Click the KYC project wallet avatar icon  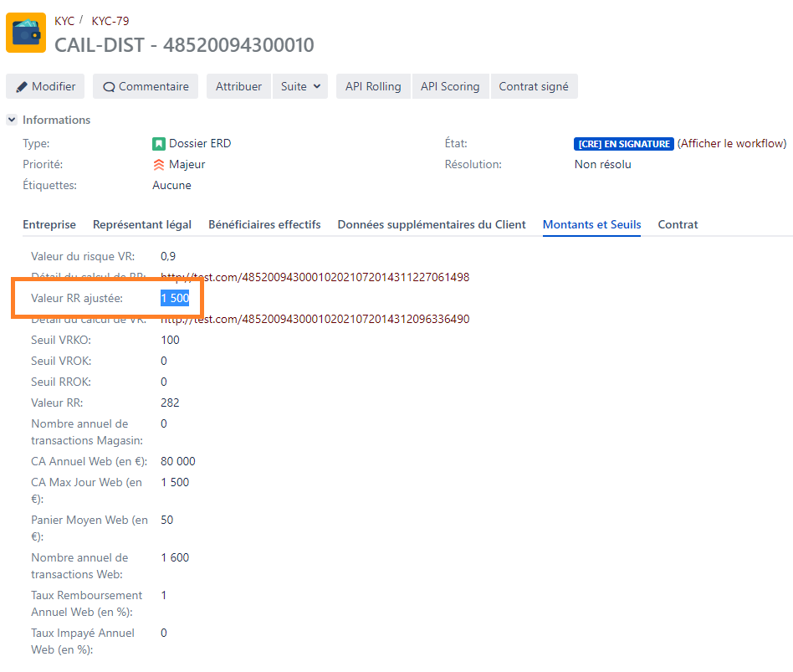[26, 33]
